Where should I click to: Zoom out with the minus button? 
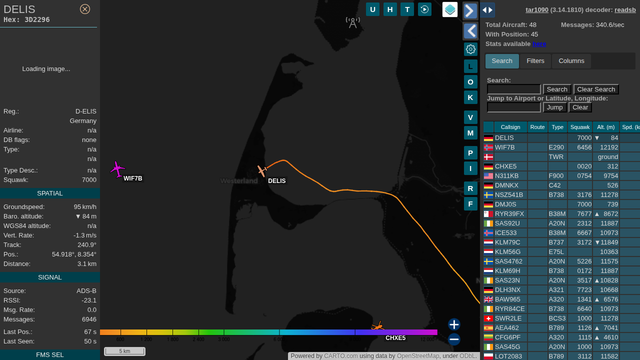click(454, 339)
